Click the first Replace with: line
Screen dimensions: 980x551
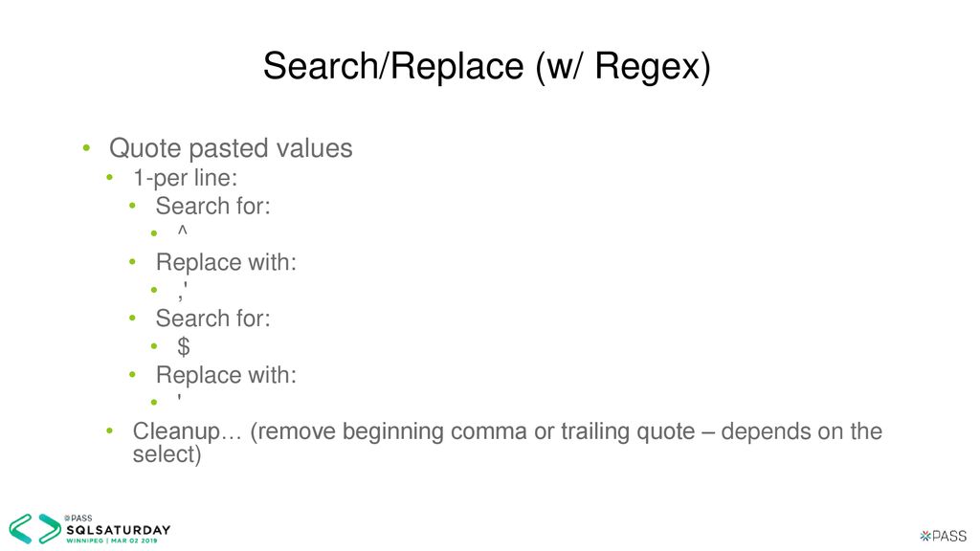pos(226,262)
